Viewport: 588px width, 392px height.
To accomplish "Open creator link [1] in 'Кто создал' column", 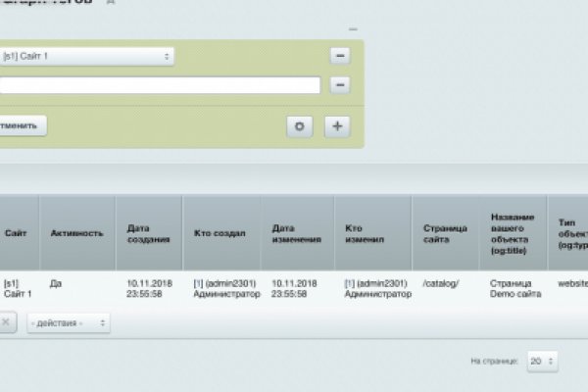I will (x=199, y=283).
